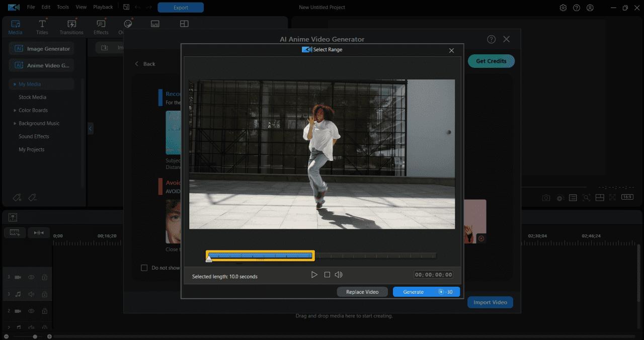
Task: Select the Transitions panel icon
Action: click(71, 27)
